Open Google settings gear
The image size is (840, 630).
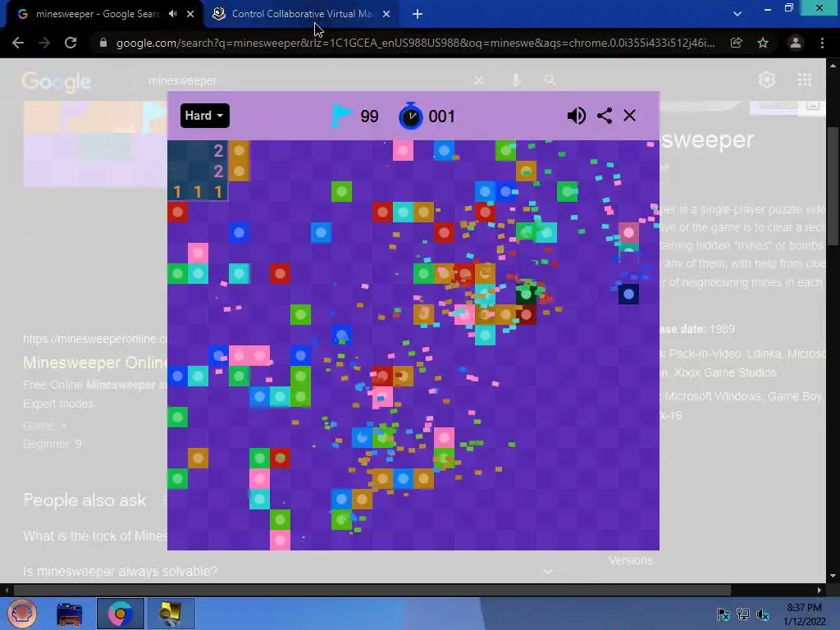click(767, 80)
